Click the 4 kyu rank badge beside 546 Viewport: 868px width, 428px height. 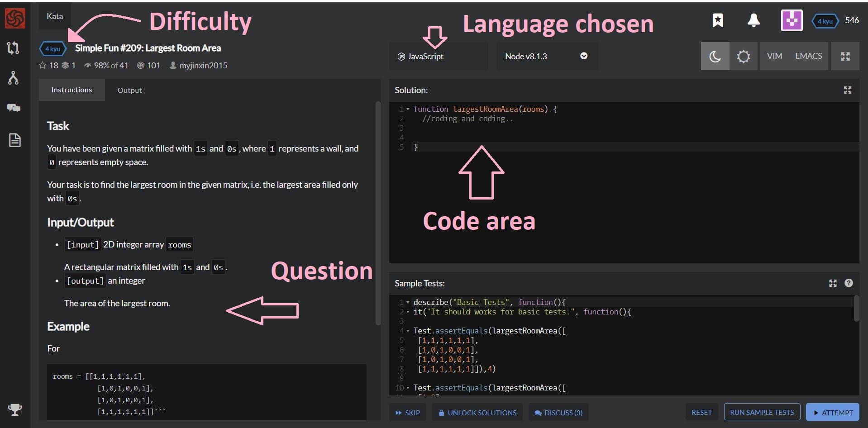point(825,21)
